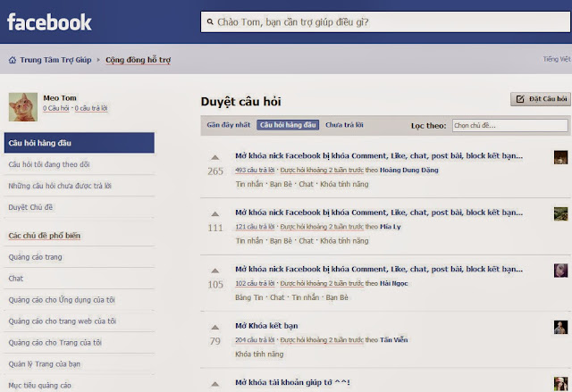
Task: Click avatar thumbnail of 265-vote question
Action: click(x=560, y=157)
